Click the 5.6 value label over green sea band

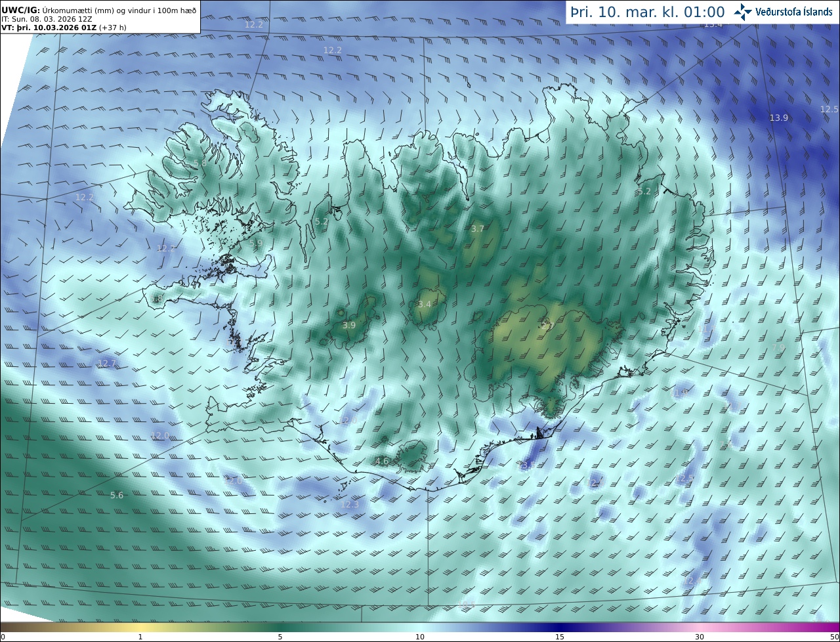click(117, 495)
